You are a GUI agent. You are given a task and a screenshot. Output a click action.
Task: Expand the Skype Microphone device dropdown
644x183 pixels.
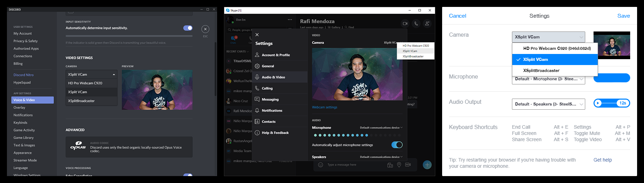[x=381, y=128]
